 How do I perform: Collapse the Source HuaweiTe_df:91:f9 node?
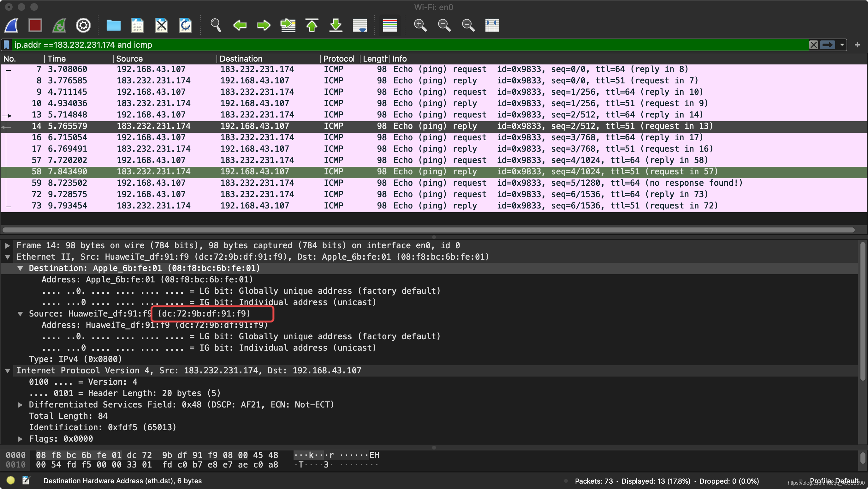pos(20,314)
